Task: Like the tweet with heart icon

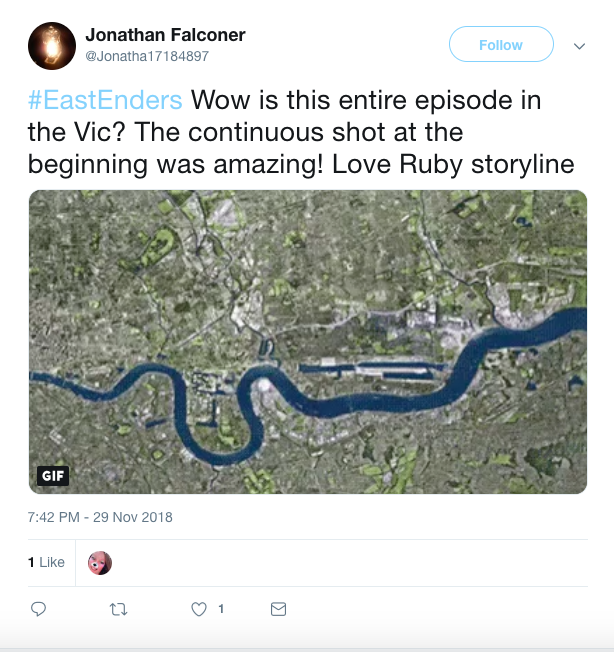Action: [x=199, y=609]
